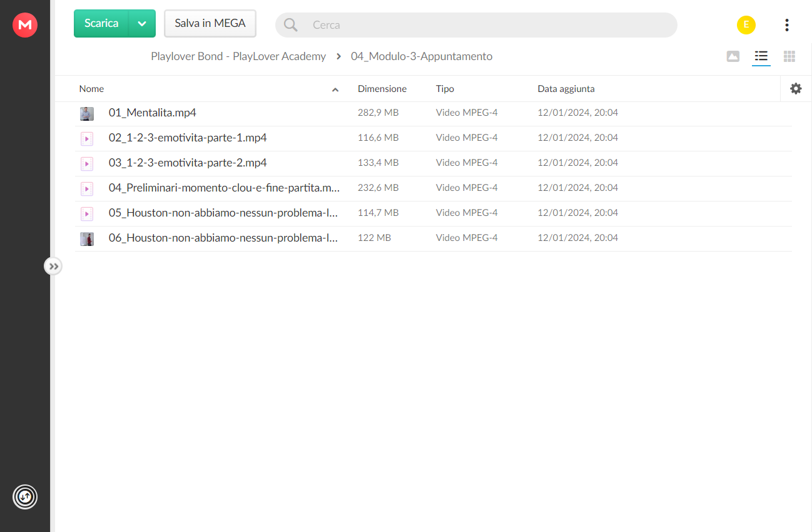
Task: Go to Playlover Bond - PlayLover Academy breadcrumb
Action: pos(238,56)
